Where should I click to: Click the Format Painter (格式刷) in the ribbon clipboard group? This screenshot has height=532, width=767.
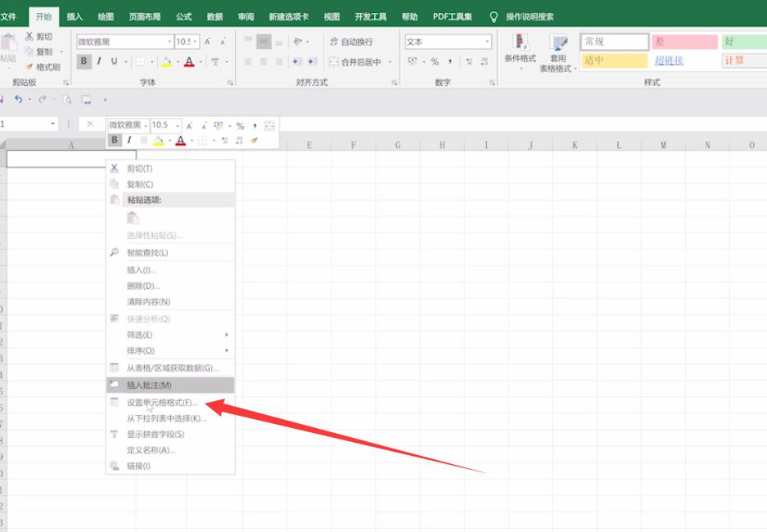tap(43, 67)
